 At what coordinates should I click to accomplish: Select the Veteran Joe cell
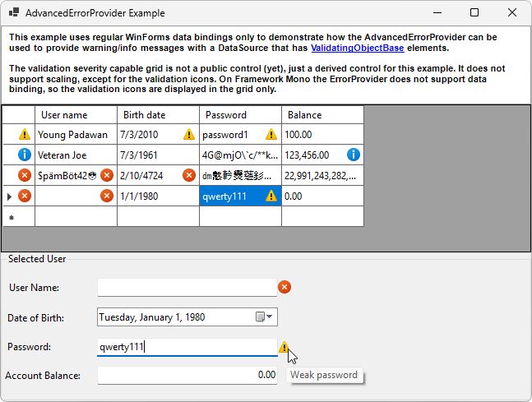[76, 155]
